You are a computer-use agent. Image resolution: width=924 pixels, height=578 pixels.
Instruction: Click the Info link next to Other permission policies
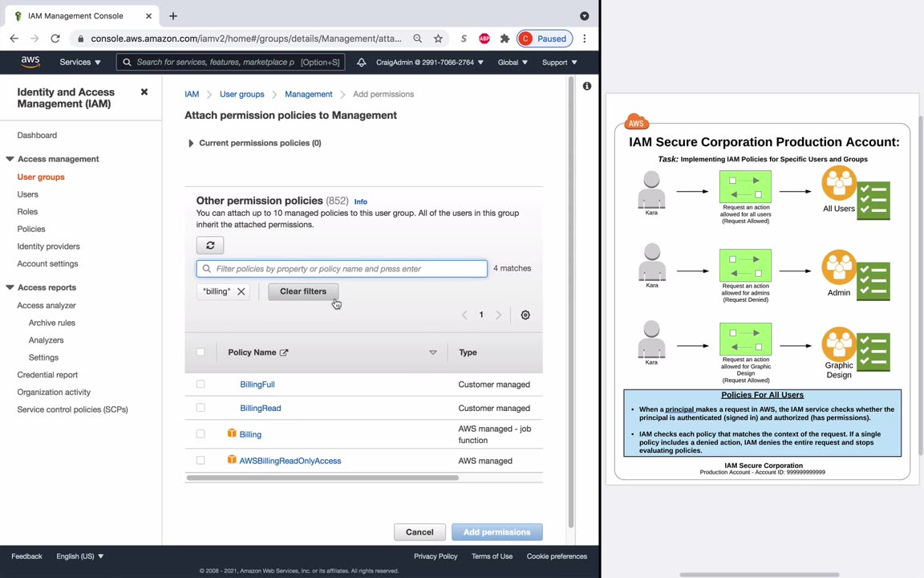pyautogui.click(x=361, y=201)
